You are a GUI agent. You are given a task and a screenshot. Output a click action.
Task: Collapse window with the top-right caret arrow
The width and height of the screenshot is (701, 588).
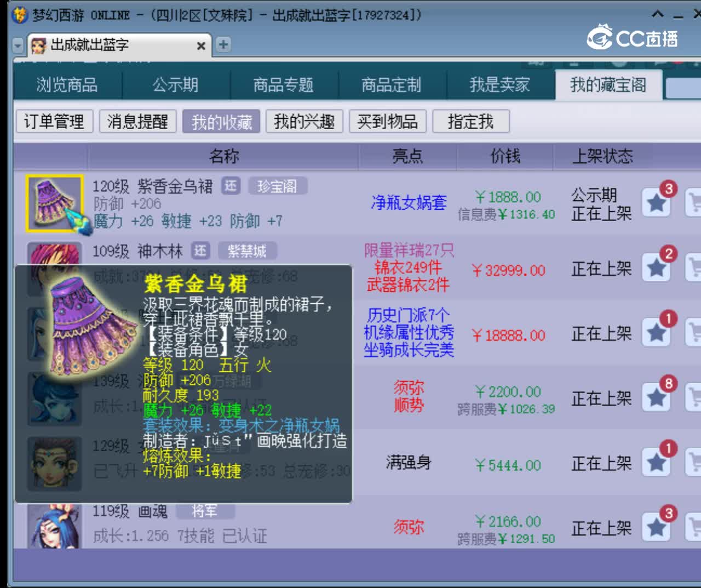coord(658,14)
